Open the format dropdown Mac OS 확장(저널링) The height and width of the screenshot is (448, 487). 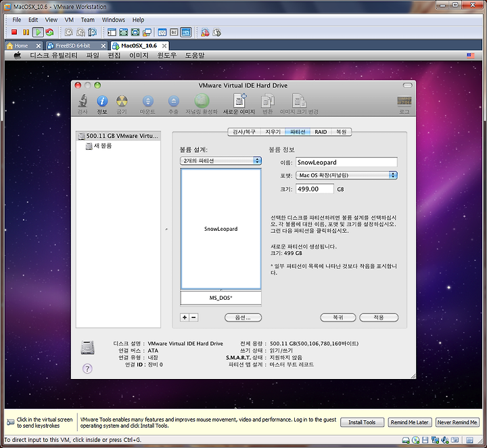[346, 175]
